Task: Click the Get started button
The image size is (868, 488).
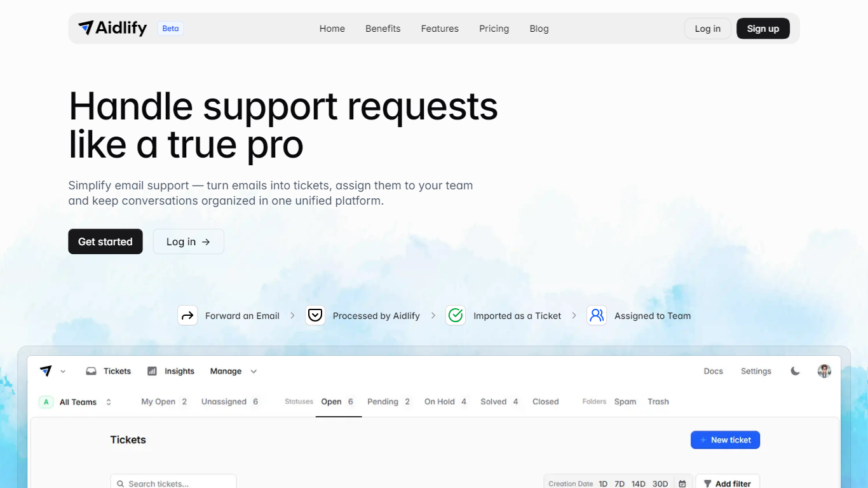Action: (x=105, y=241)
